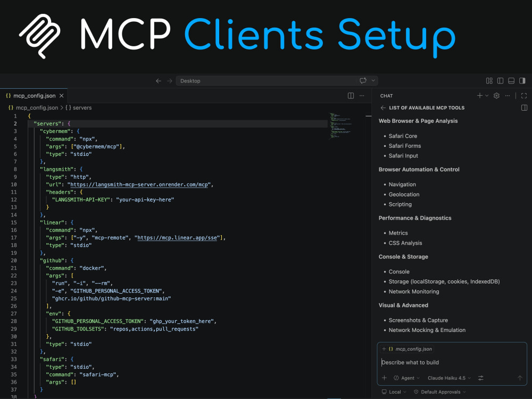Toggle the bottom panel visibility
The image size is (532, 399).
(511, 81)
